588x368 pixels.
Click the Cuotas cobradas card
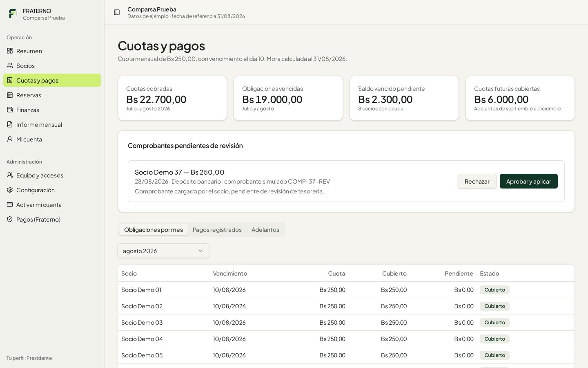pos(172,98)
